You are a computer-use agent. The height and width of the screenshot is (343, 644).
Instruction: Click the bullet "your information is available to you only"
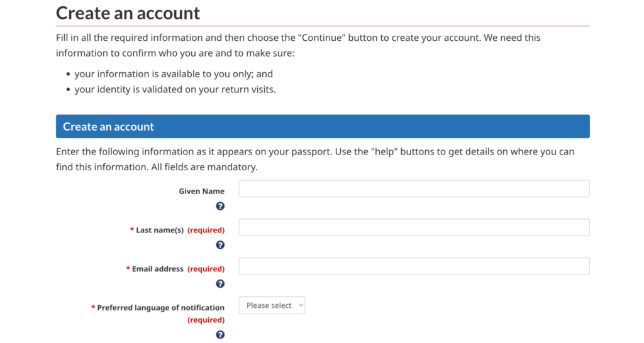(173, 73)
